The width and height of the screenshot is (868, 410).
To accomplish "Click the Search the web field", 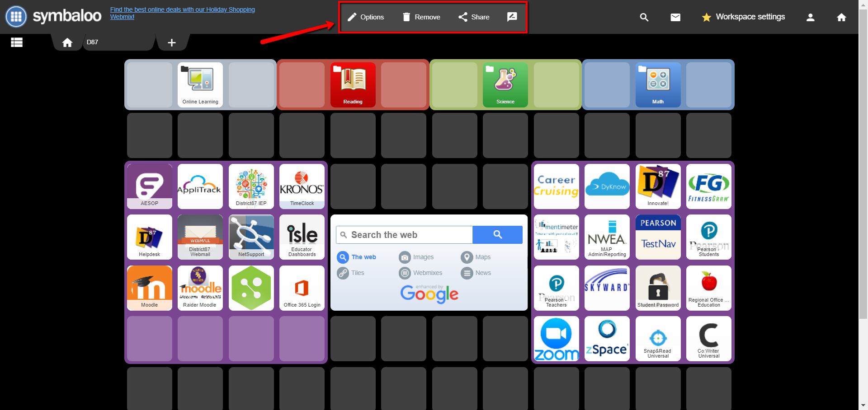I will click(x=405, y=235).
